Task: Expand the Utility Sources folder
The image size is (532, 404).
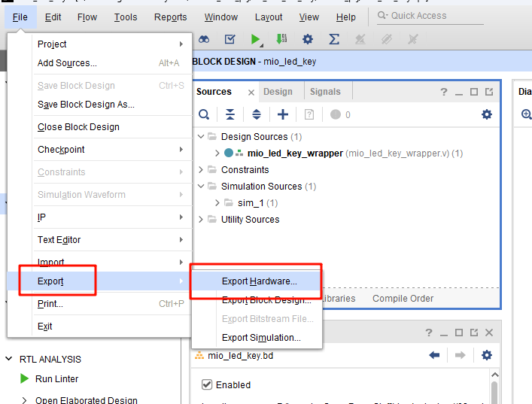Action: click(200, 220)
